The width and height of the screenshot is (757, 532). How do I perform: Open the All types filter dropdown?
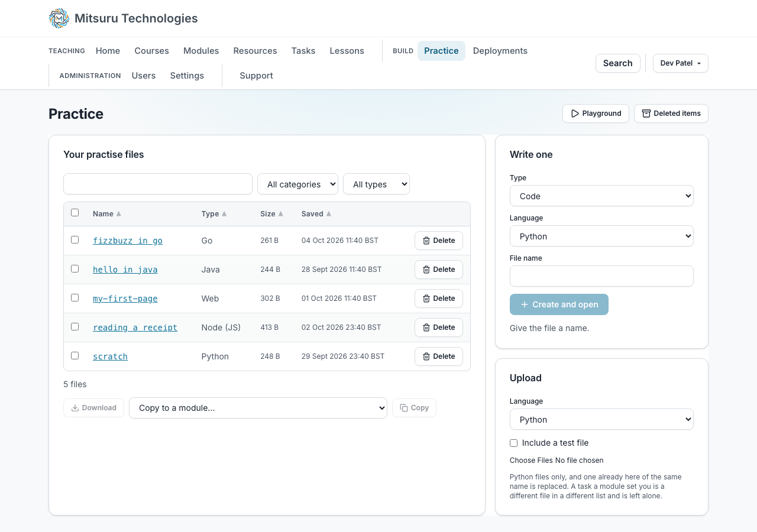point(376,184)
